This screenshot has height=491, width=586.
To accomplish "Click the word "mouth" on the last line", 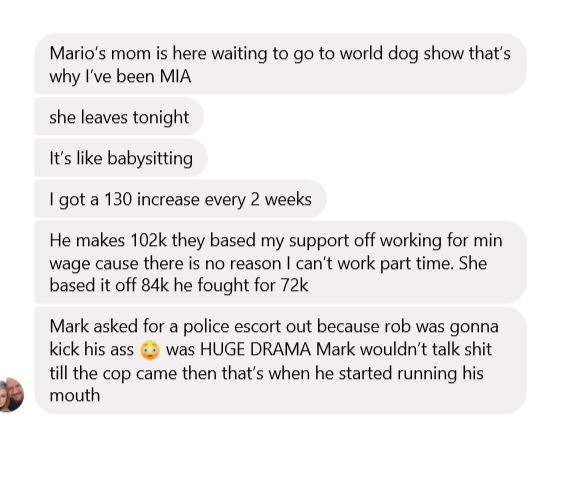I will point(75,395).
